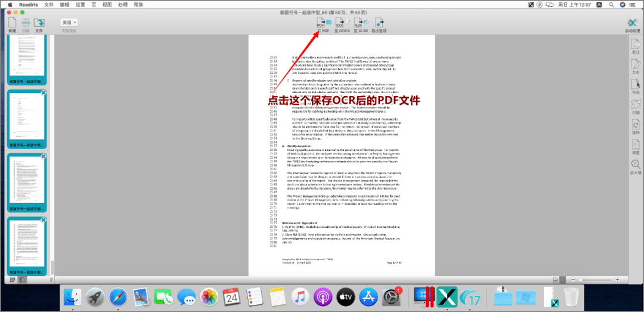Click the zoom slider handle
The height and width of the screenshot is (312, 644).
coord(580,280)
